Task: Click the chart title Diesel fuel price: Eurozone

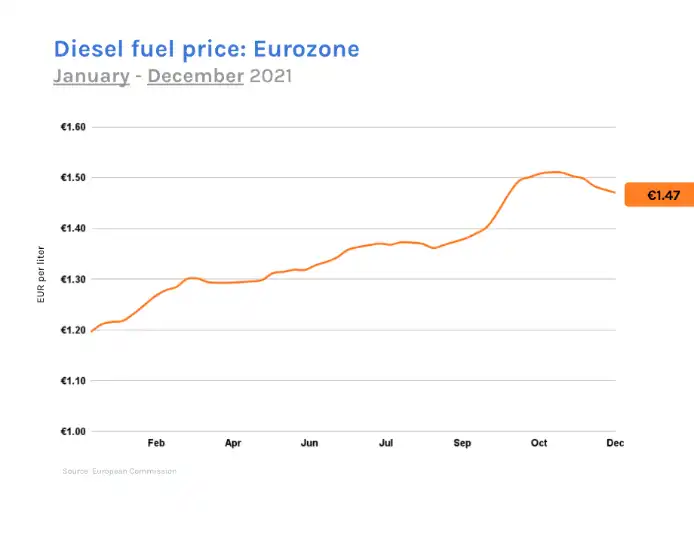Action: (x=205, y=48)
